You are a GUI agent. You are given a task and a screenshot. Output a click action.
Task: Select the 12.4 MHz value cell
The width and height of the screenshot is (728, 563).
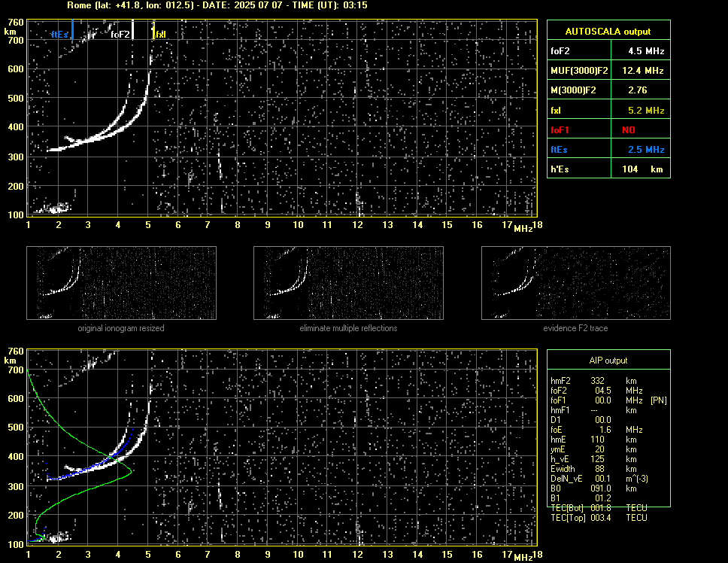(641, 70)
